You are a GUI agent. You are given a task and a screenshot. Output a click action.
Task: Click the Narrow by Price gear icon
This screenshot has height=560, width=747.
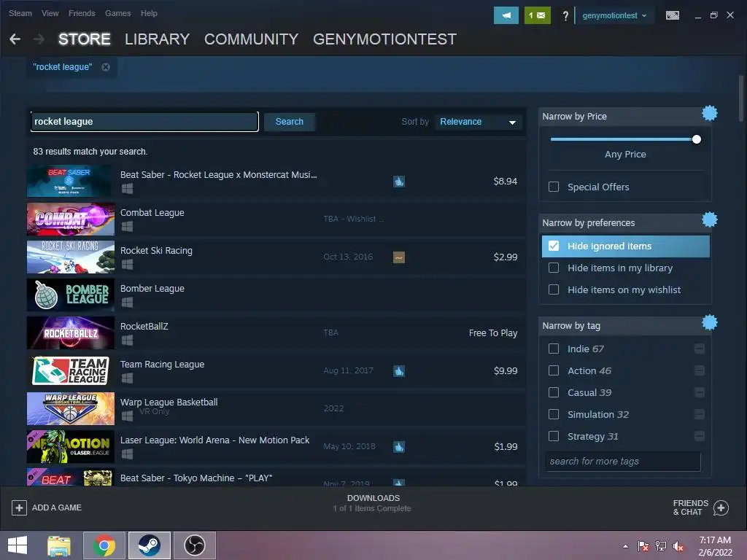coord(709,113)
